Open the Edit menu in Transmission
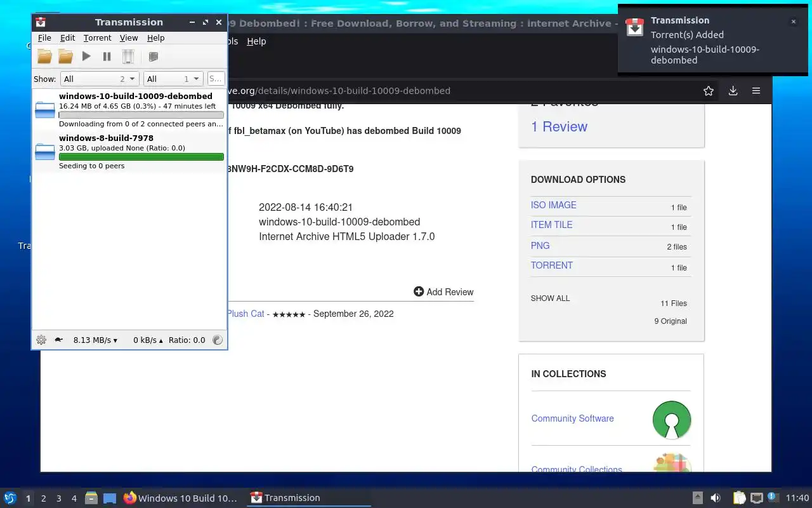812x508 pixels. 67,38
